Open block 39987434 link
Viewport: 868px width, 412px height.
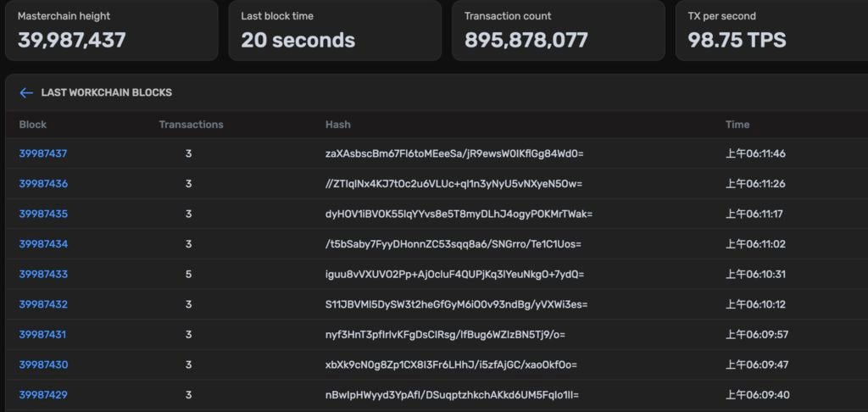coord(43,244)
